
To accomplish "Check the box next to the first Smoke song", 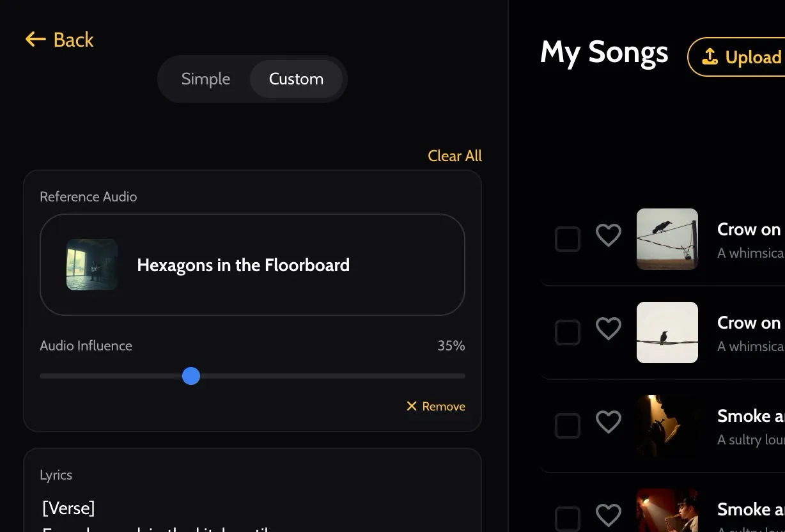I will coord(567,425).
